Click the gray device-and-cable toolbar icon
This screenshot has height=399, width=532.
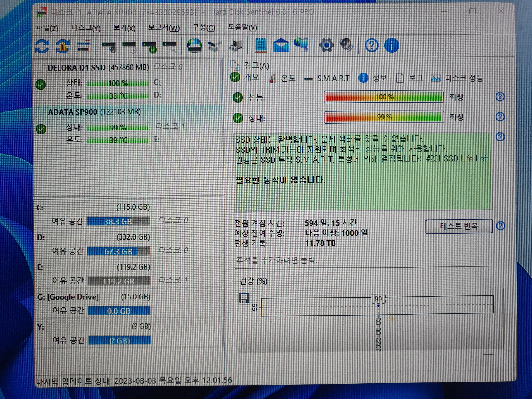tap(215, 46)
